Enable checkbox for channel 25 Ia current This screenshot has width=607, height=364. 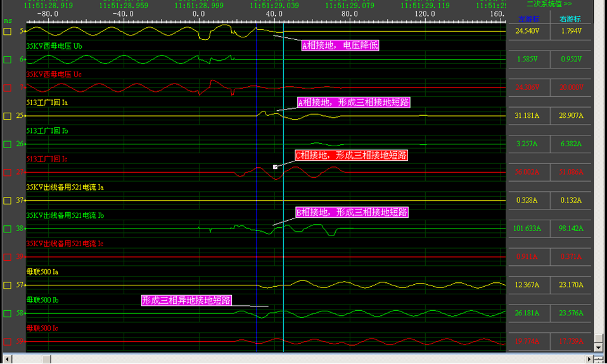click(x=8, y=116)
